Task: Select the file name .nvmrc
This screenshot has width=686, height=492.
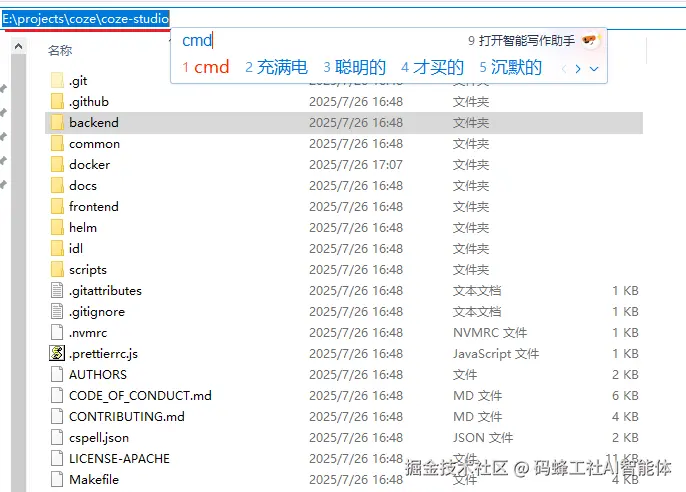Action: click(88, 333)
